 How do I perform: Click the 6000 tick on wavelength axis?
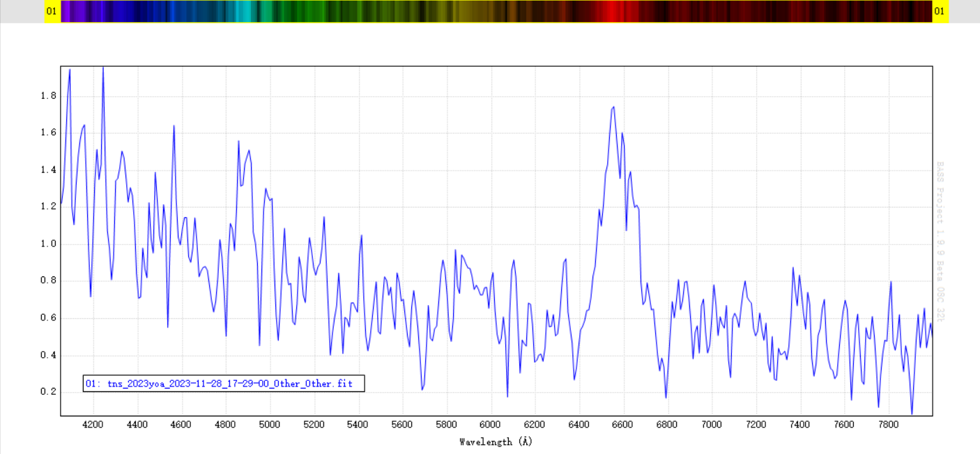491,424
